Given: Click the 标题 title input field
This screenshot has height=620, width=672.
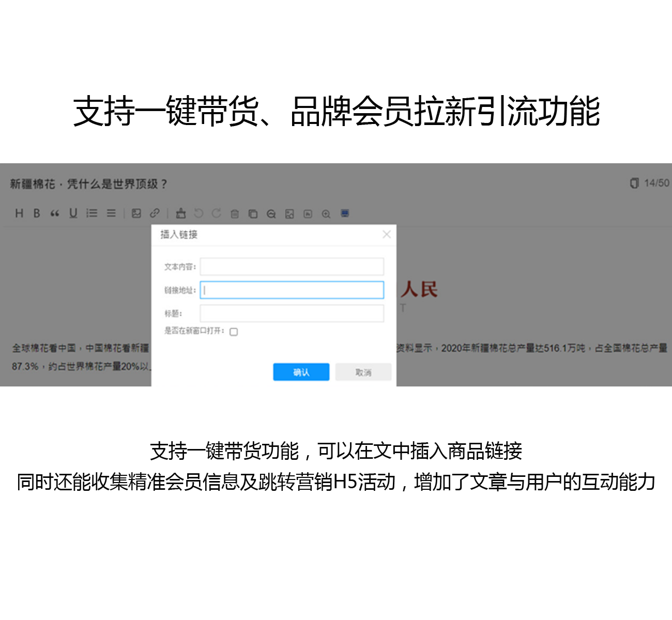Looking at the screenshot, I should tap(292, 314).
